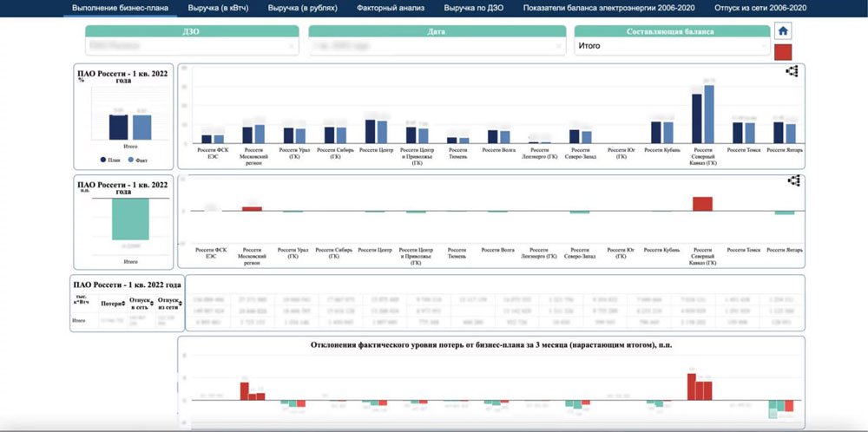
Task: Sort table by Отпуск из сети arrows
Action: (x=180, y=304)
